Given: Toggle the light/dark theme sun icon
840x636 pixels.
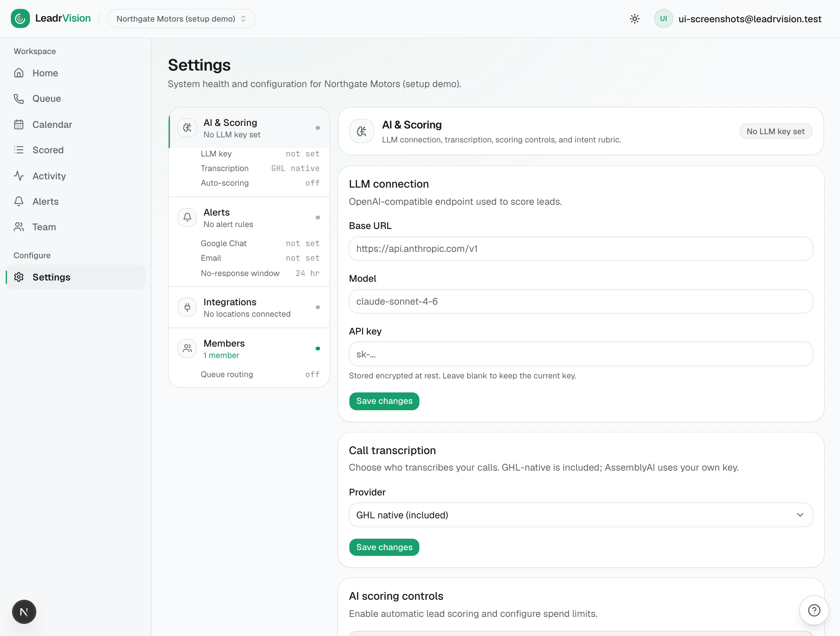Looking at the screenshot, I should coord(634,18).
